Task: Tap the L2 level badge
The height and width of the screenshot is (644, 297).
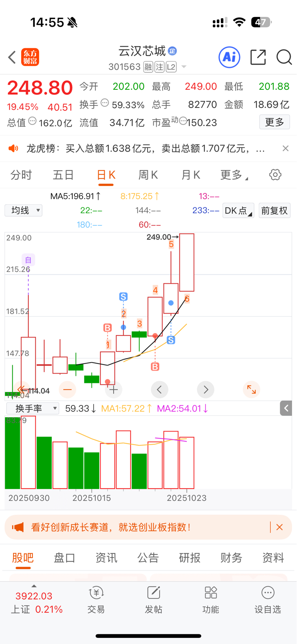Action: point(171,67)
